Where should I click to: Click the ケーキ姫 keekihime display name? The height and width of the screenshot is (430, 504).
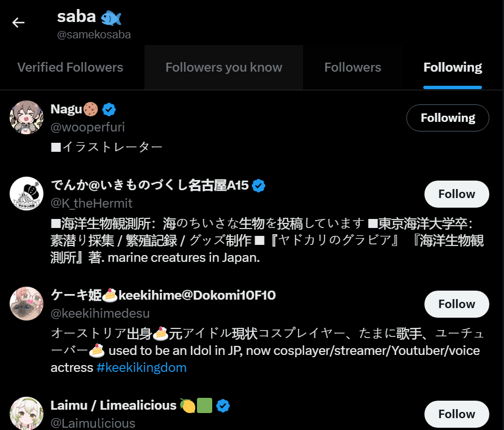(x=163, y=295)
